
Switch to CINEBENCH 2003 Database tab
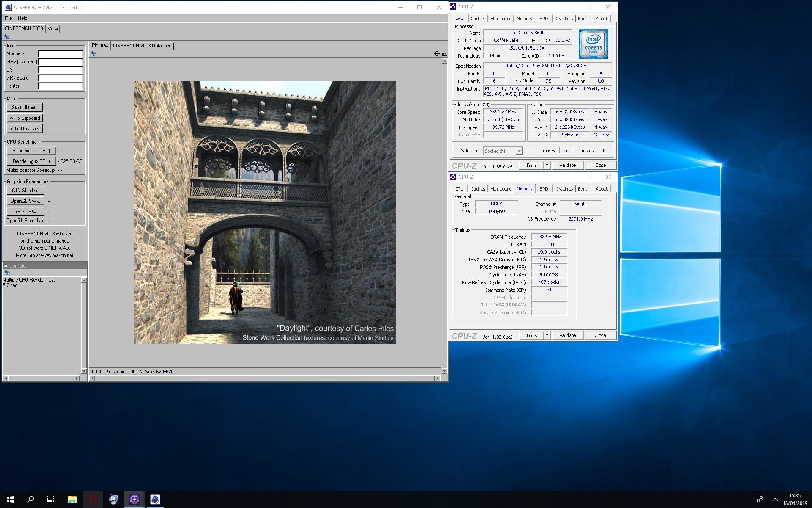(x=142, y=46)
